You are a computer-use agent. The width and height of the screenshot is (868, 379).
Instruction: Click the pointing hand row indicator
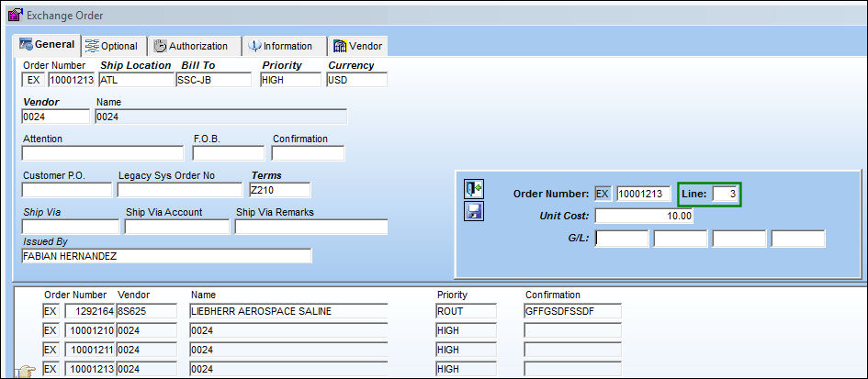point(25,372)
